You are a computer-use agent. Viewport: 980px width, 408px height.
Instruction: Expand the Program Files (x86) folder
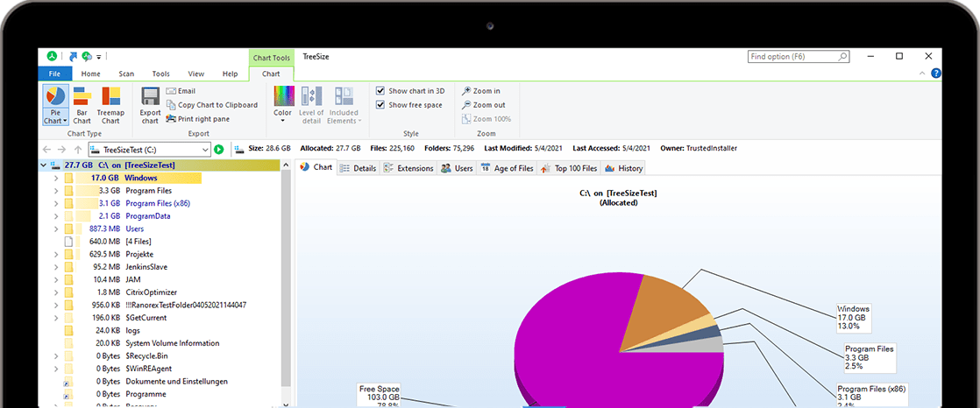55,203
